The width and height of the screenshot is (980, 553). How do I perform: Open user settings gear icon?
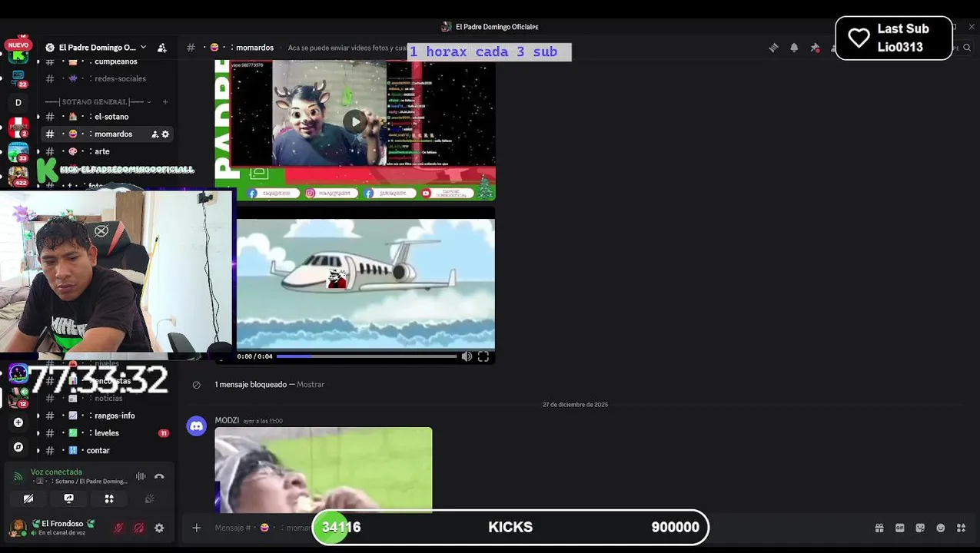click(x=159, y=528)
